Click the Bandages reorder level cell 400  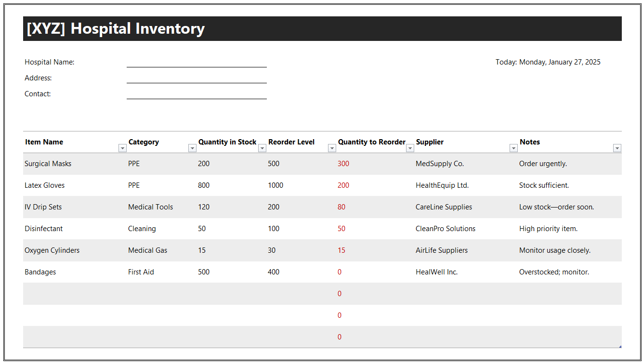tap(274, 272)
